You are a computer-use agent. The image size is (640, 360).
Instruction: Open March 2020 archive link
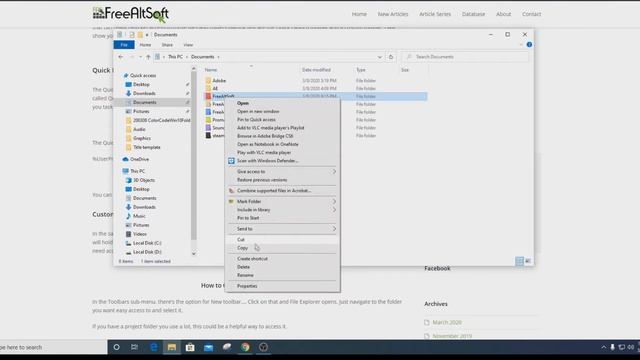click(447, 322)
